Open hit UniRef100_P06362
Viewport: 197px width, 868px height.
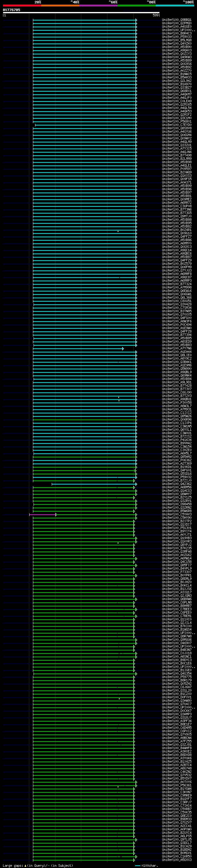[x=177, y=460]
